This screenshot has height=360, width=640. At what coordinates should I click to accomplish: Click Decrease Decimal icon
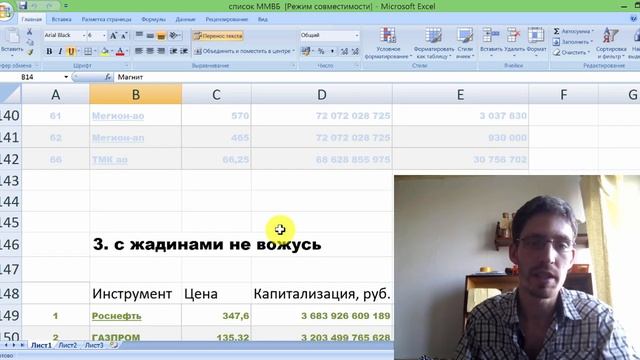pos(355,51)
